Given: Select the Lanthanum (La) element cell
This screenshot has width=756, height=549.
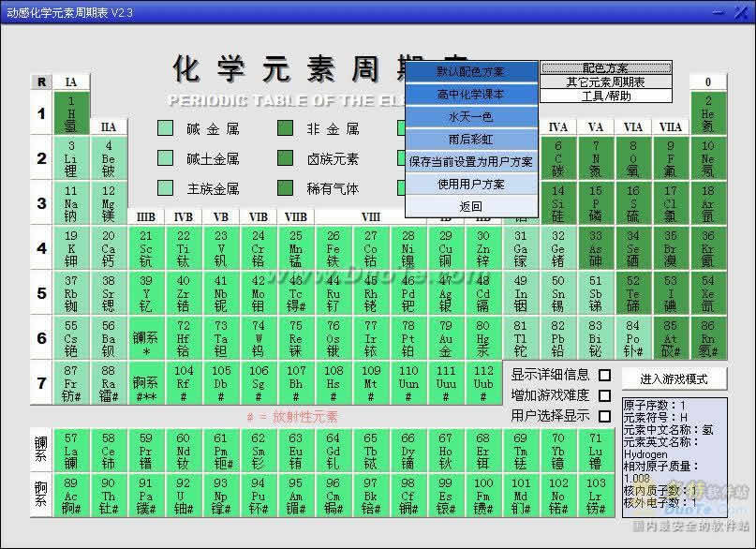Looking at the screenshot, I should tap(71, 451).
